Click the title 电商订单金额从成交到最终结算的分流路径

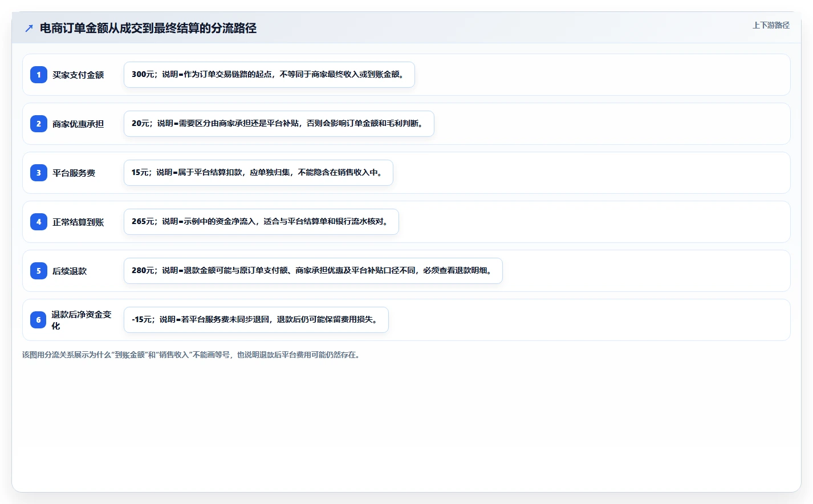point(148,28)
